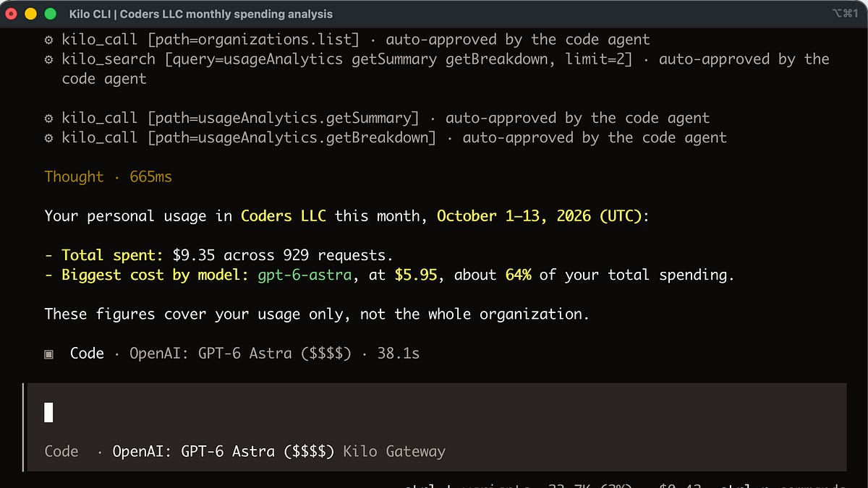868x488 pixels.
Task: Click the ⌥⌘1 shortcut indicator in the title bar
Action: [846, 14]
